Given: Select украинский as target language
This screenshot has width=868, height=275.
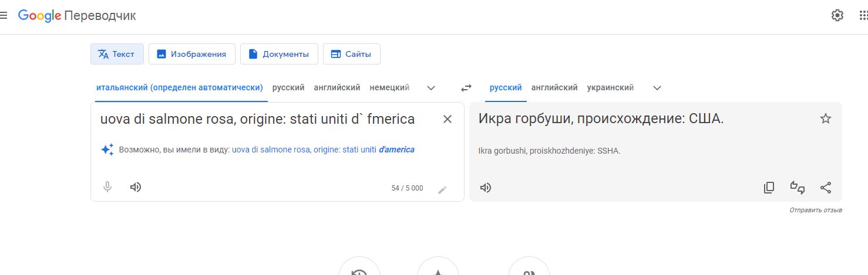Looking at the screenshot, I should (610, 87).
